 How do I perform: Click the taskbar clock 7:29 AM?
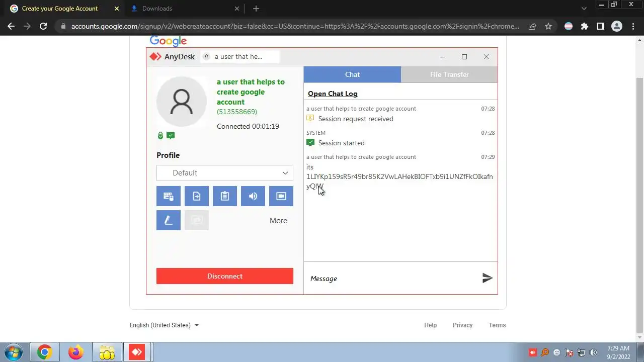(x=618, y=352)
